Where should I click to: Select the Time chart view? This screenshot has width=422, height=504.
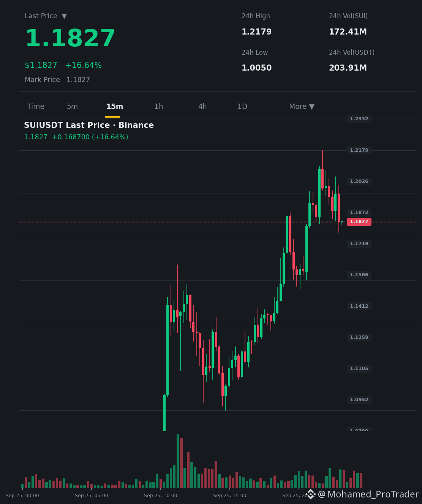click(x=36, y=107)
